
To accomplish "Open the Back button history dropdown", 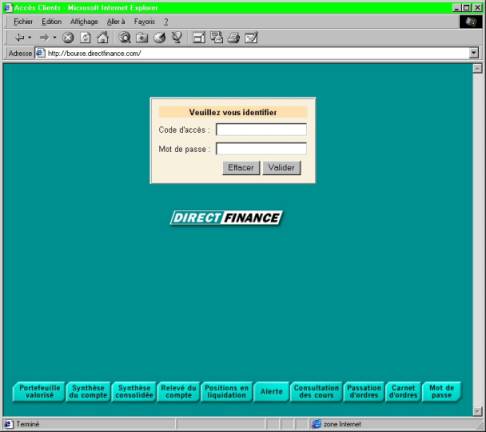I will pyautogui.click(x=30, y=38).
